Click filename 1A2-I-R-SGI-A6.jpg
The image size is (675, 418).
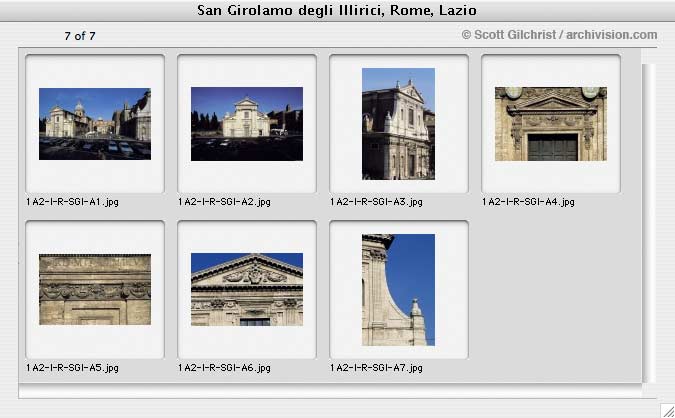224,368
